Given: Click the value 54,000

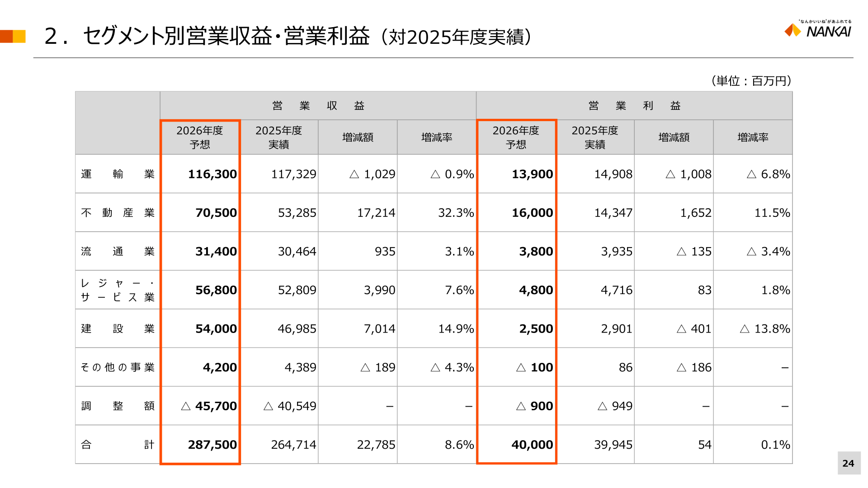Looking at the screenshot, I should point(216,328).
